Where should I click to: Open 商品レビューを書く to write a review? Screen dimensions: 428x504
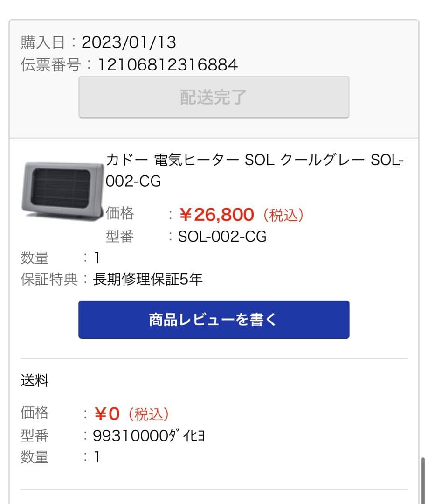[214, 319]
